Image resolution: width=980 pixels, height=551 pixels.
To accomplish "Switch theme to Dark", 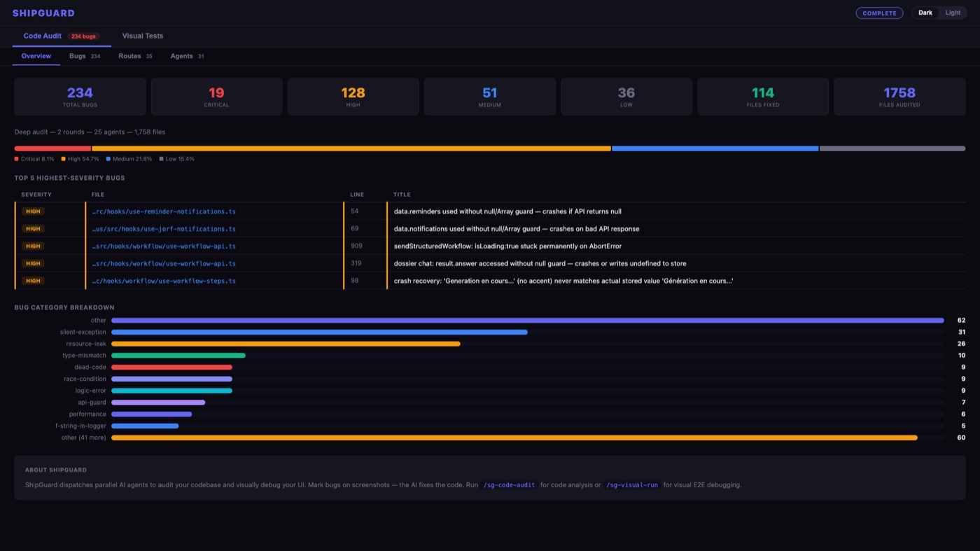I will click(925, 13).
